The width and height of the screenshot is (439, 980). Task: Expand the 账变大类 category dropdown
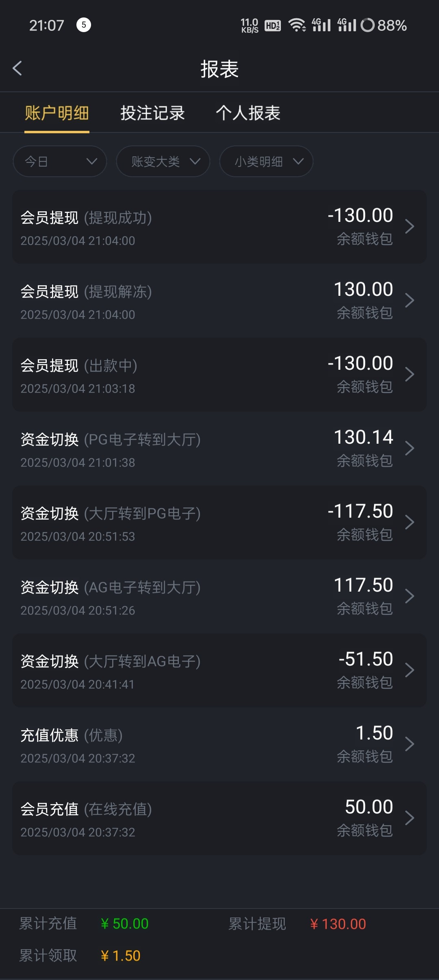[163, 161]
